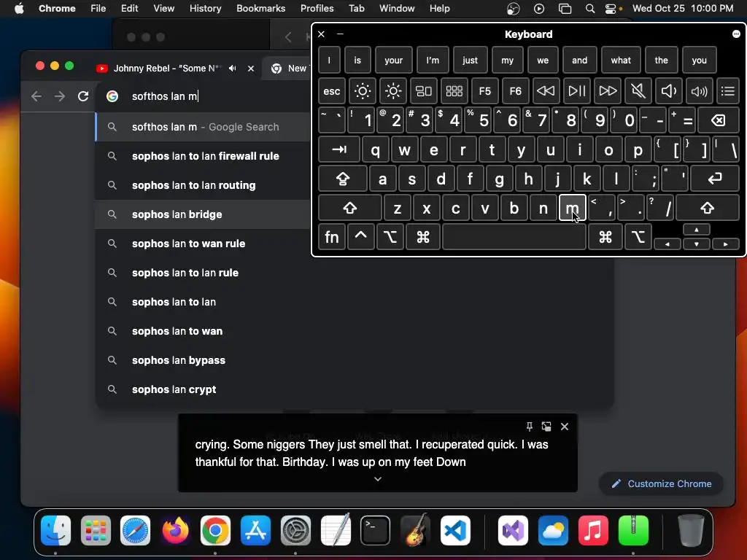Toggle the right shift key
This screenshot has height=560, width=747.
pos(708,208)
